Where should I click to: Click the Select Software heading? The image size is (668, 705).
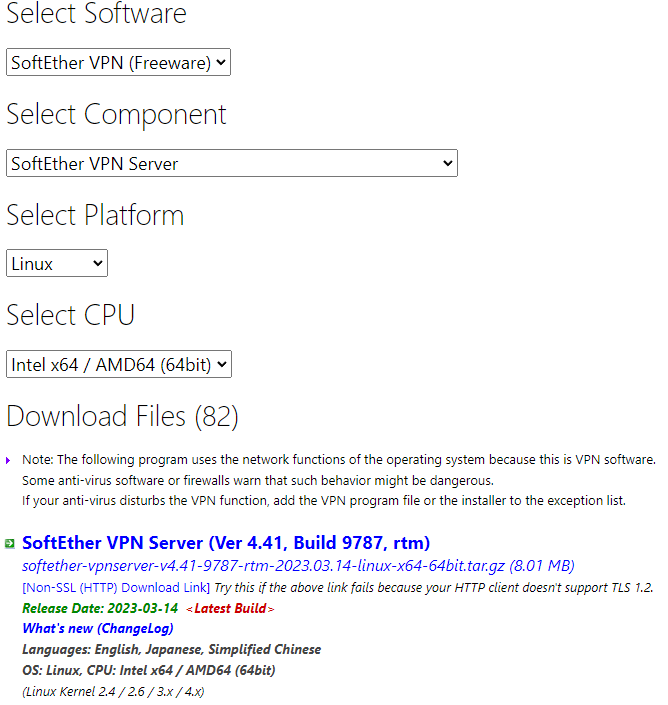pos(96,13)
